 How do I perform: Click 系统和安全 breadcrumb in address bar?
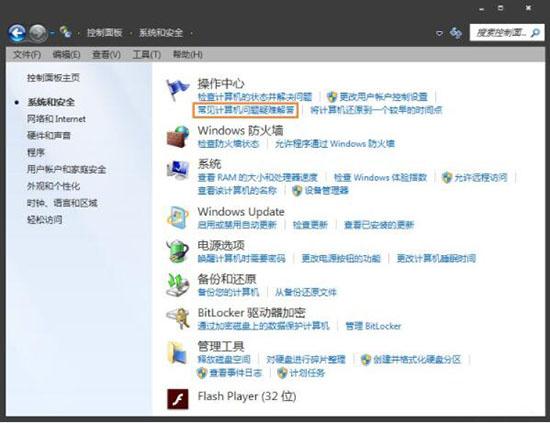coord(161,33)
